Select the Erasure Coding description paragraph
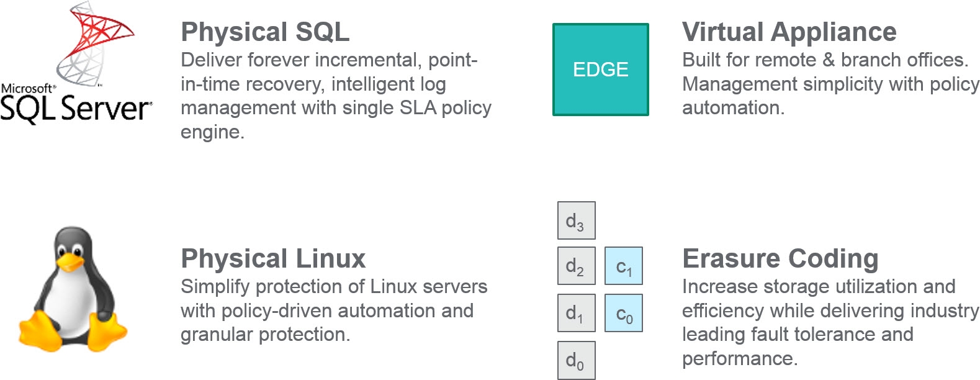Viewport: 980px width, 380px height. [830, 322]
